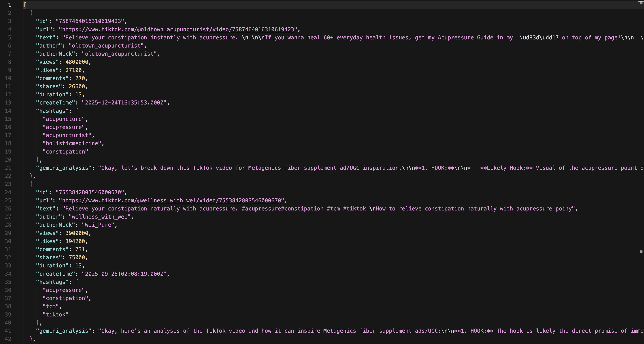Click the first "hashtags" opening bracket

click(77, 111)
